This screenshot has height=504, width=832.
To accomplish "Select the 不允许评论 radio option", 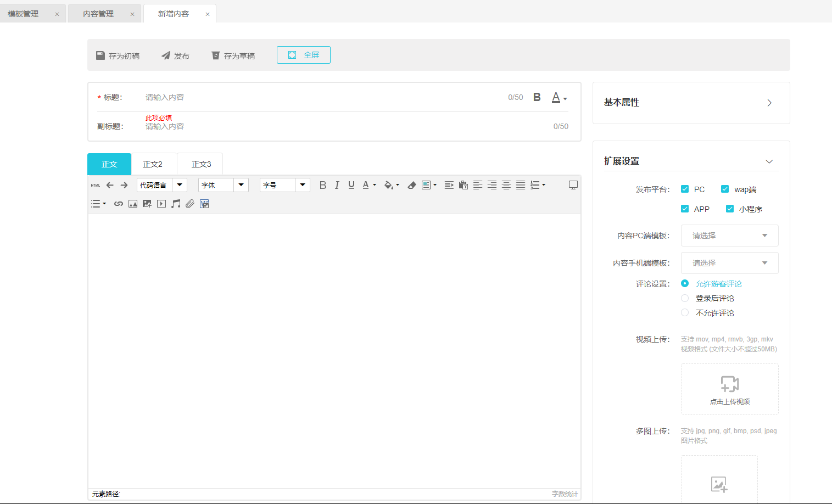I will coord(685,313).
